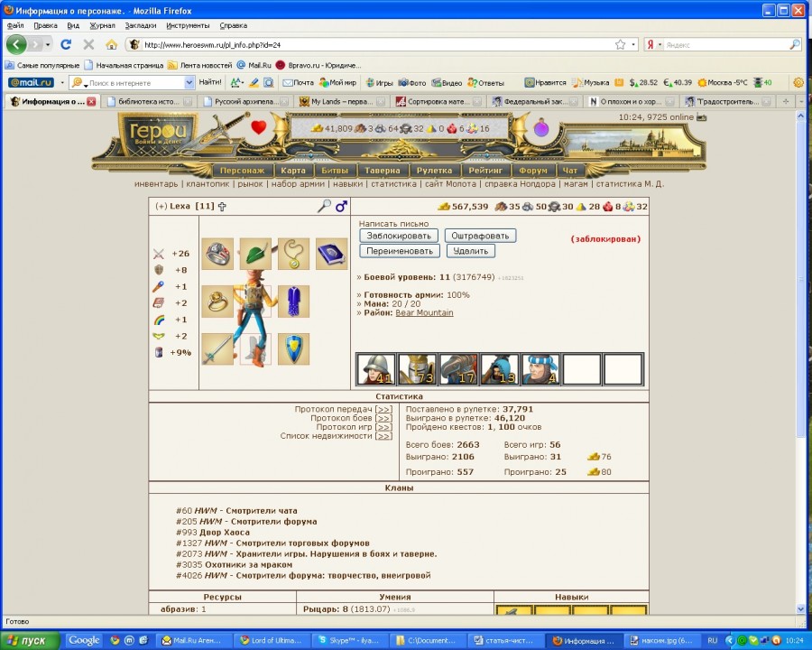Inspect the blue and yellow shield item
The width and height of the screenshot is (812, 650).
click(x=293, y=349)
